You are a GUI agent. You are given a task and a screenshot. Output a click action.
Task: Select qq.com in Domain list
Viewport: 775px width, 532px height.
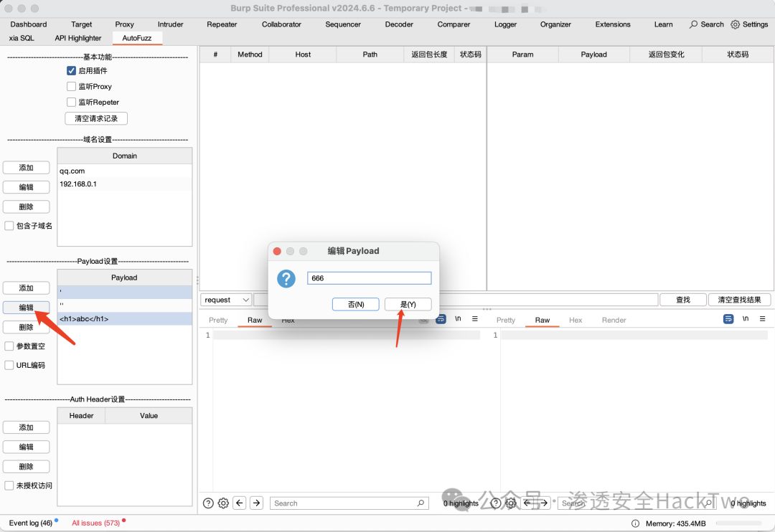pos(125,171)
